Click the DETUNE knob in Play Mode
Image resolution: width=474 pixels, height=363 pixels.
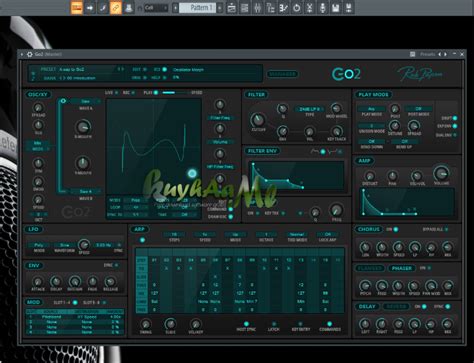click(x=395, y=126)
